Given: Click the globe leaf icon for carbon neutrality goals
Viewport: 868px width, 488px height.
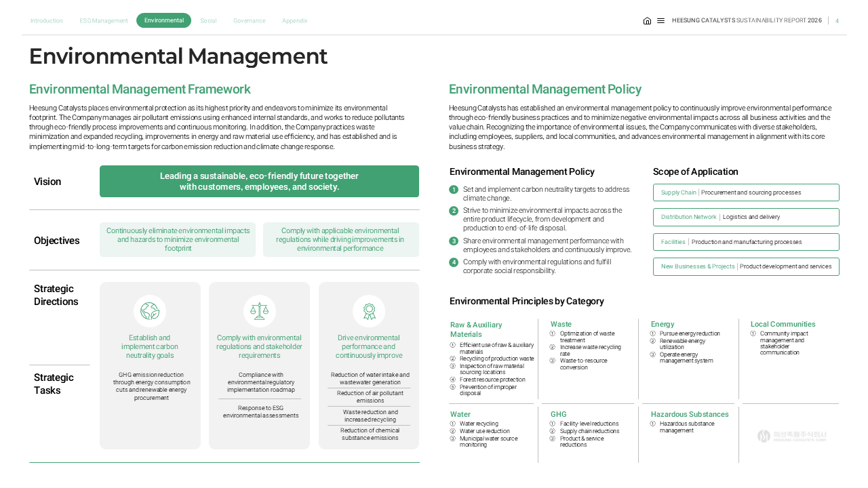Looking at the screenshot, I should pos(150,311).
